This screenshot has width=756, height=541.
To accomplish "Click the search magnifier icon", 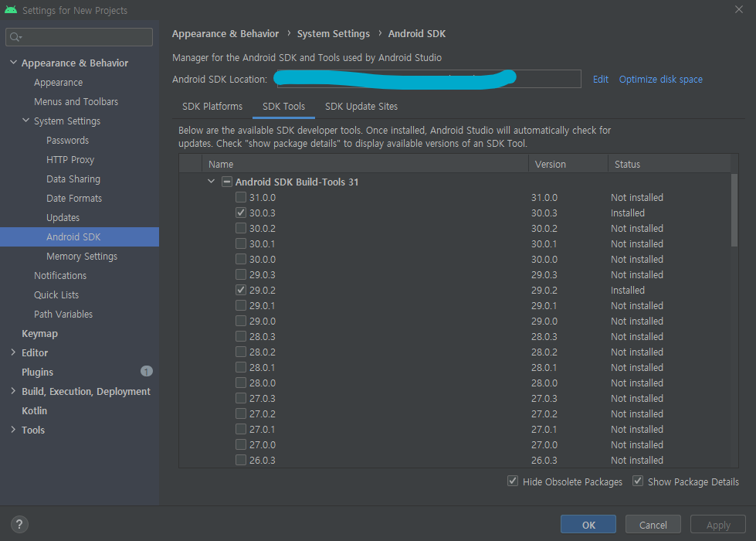I will click(15, 37).
